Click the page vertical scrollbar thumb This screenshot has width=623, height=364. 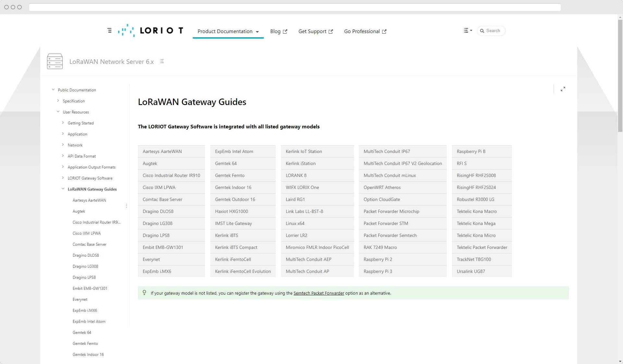pyautogui.click(x=620, y=76)
